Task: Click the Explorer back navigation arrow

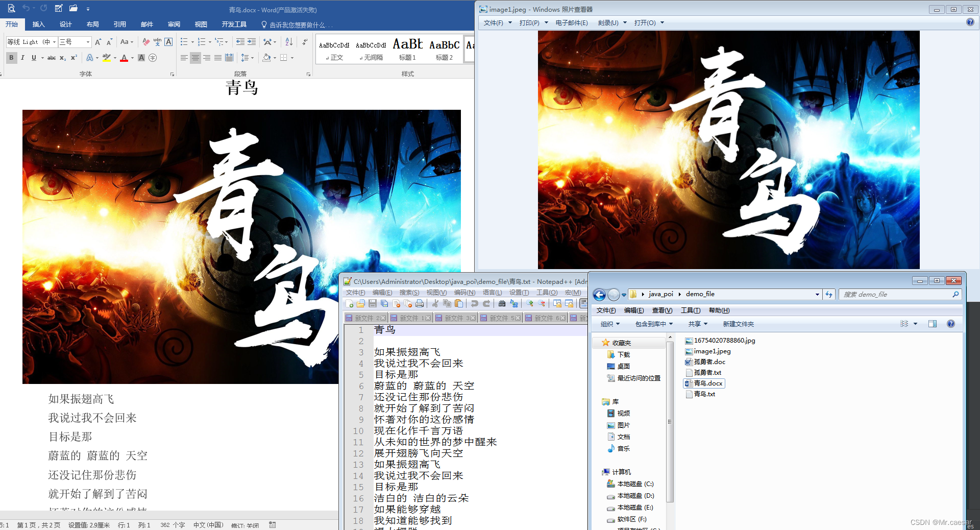Action: (599, 295)
